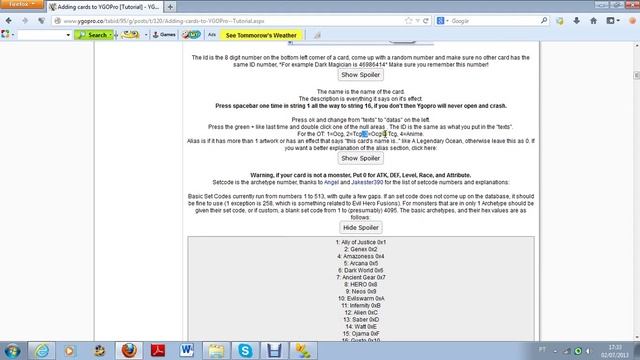This screenshot has width=640, height=360.
Task: Click the cartoon characters toolbar icon
Action: pos(191,35)
